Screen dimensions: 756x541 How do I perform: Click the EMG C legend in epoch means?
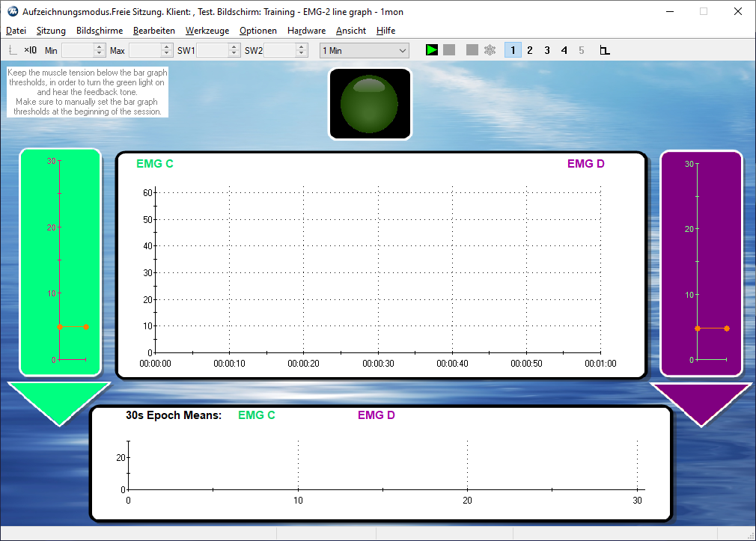click(257, 415)
